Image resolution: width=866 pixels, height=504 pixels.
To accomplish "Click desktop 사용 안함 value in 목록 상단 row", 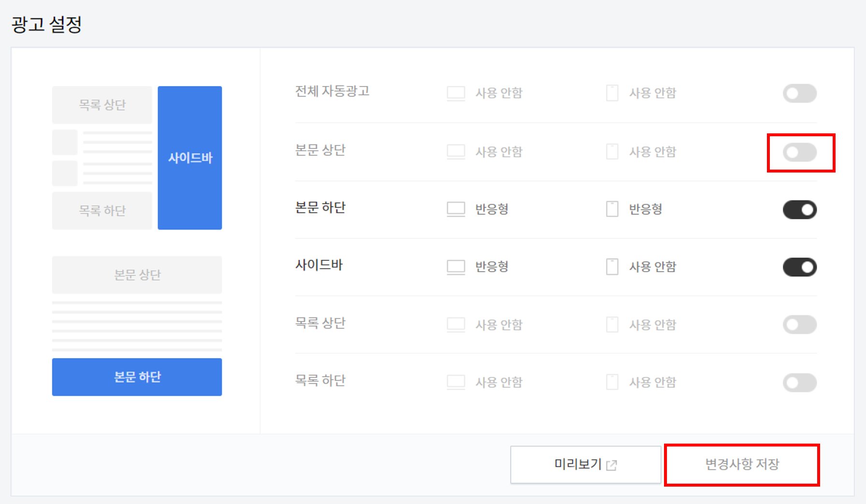I will [499, 325].
